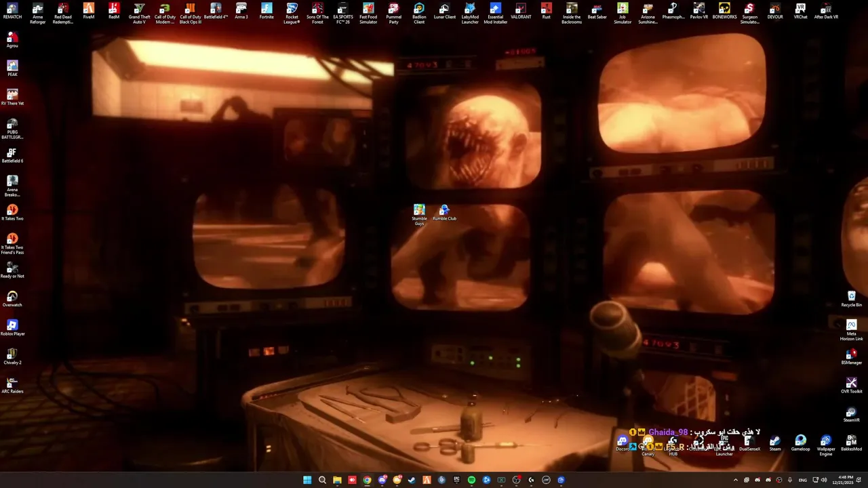The height and width of the screenshot is (488, 868).
Task: Click the Windows Start button
Action: coord(307,480)
